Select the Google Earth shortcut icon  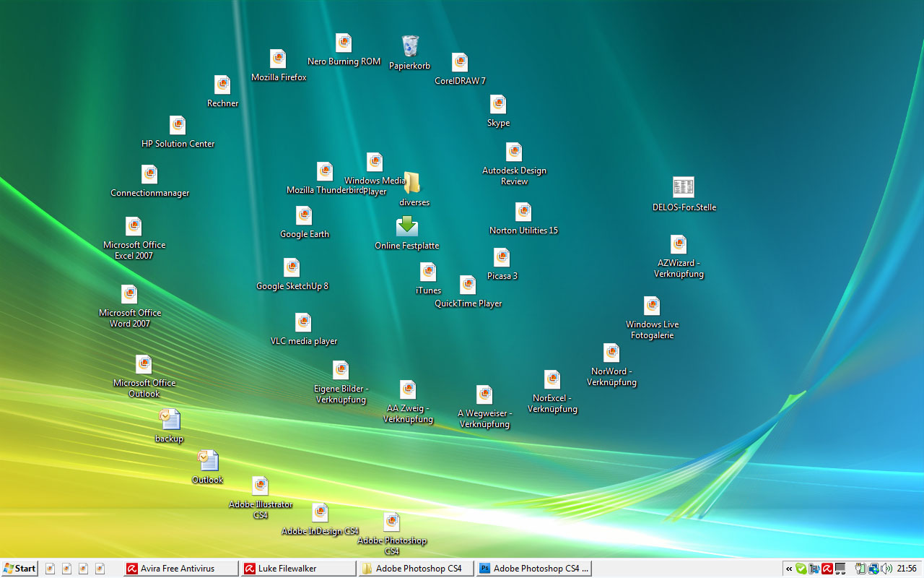(x=304, y=216)
